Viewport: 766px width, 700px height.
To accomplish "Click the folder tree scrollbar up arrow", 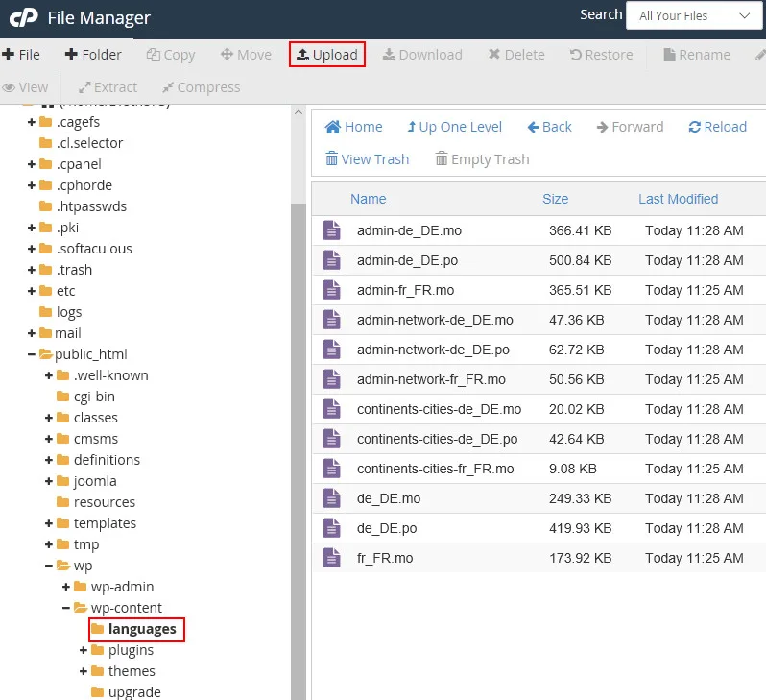I will pos(299,112).
